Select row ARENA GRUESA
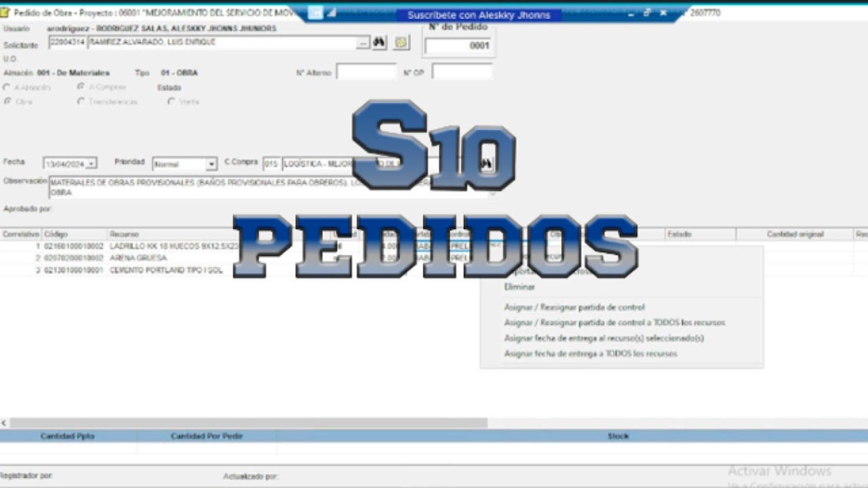Image resolution: width=868 pixels, height=488 pixels. (138, 258)
